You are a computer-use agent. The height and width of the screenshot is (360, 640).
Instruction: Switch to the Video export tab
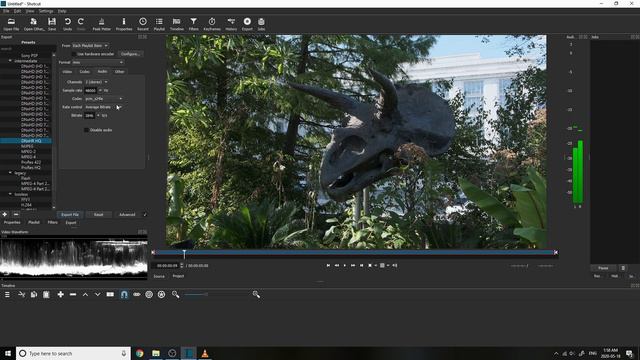(x=67, y=71)
